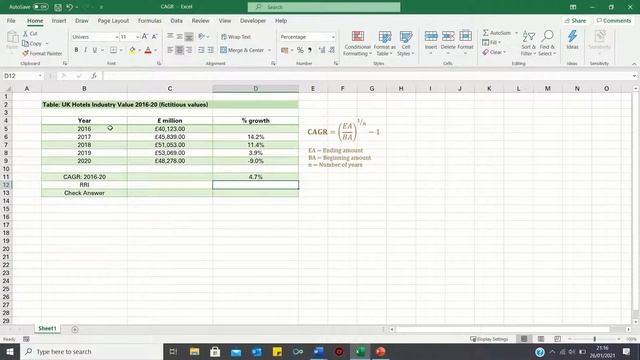The width and height of the screenshot is (640, 360).
Task: Apply Underline formatting
Action: pos(95,50)
